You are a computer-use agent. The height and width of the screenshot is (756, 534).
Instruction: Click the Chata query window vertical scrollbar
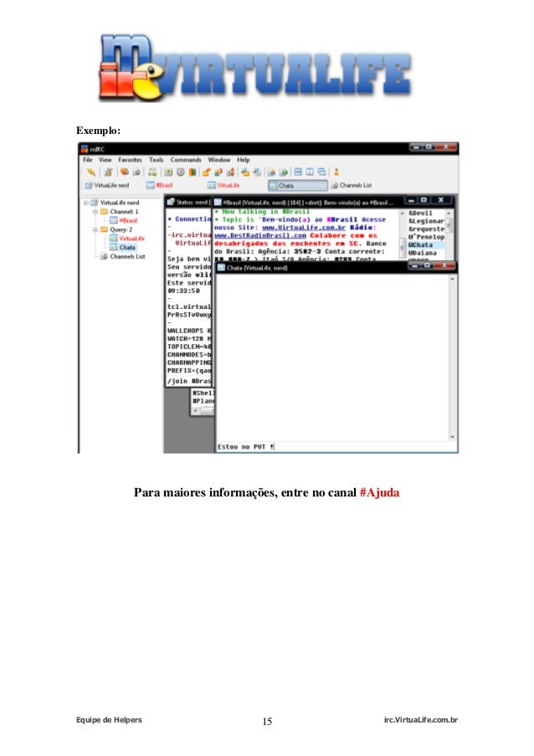pyautogui.click(x=452, y=357)
